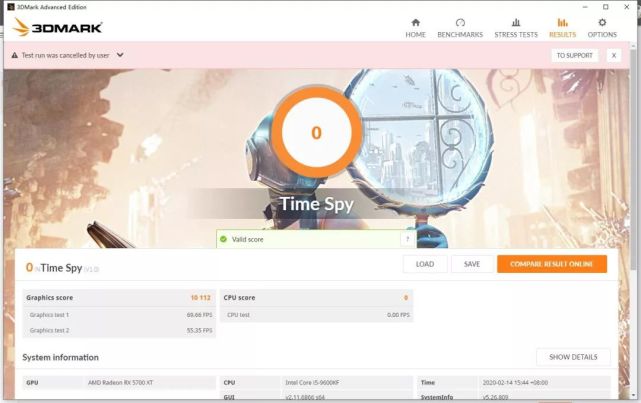The image size is (641, 403).
Task: Open the Benchmarks tab
Action: [x=460, y=28]
